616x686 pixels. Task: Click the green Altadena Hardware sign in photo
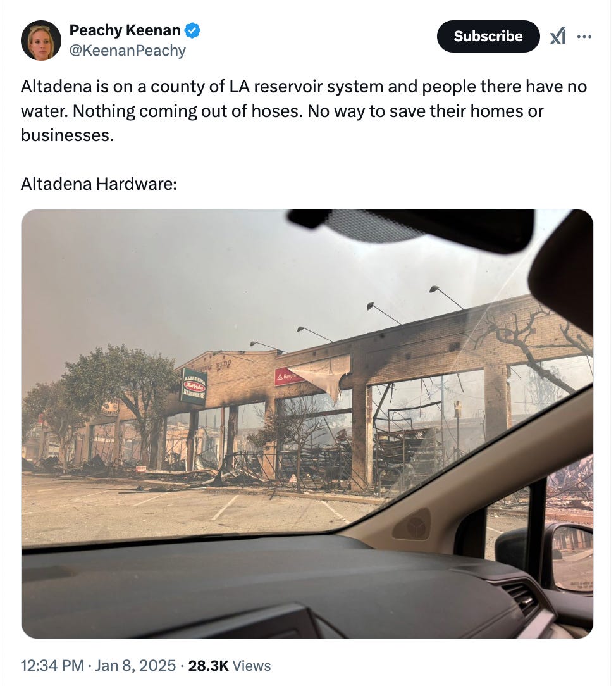[194, 386]
